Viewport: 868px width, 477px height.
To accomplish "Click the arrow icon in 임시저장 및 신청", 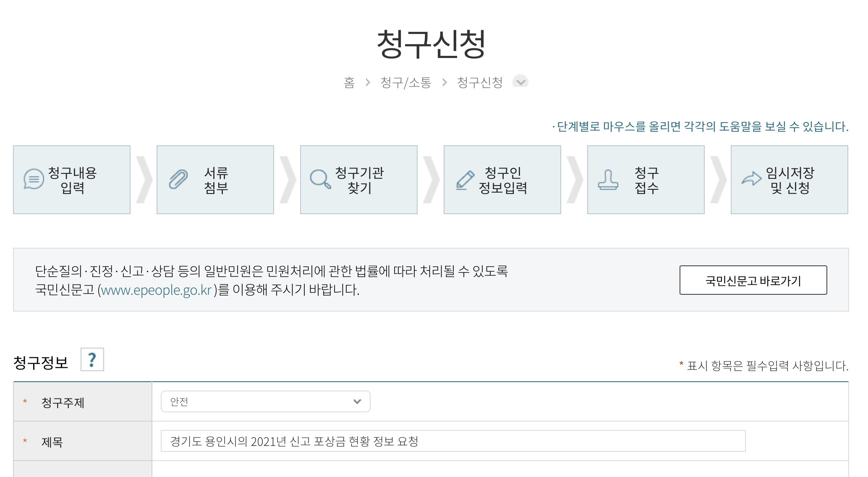I will tap(751, 178).
